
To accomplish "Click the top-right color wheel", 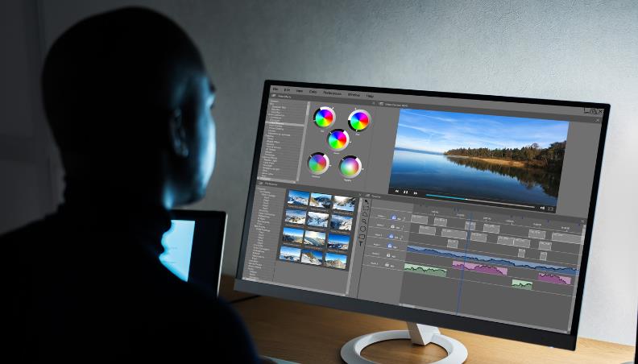I will (359, 120).
